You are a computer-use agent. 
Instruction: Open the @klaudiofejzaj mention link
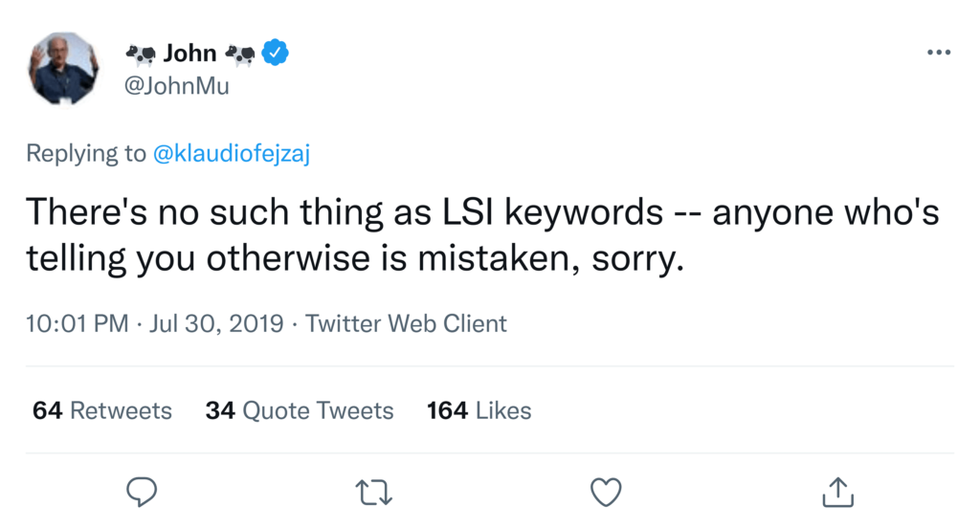coord(232,153)
